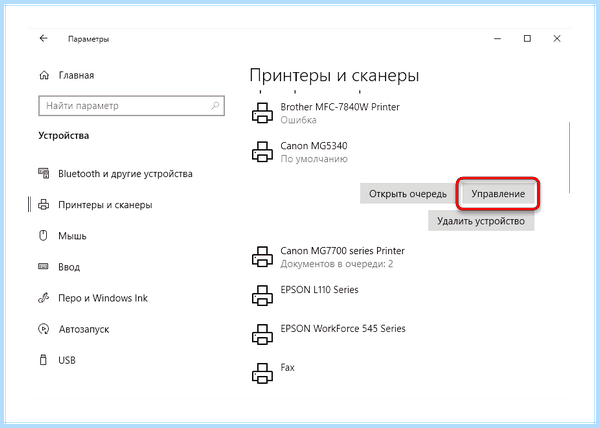
Task: Click the mouse icon in sidebar
Action: point(43,235)
